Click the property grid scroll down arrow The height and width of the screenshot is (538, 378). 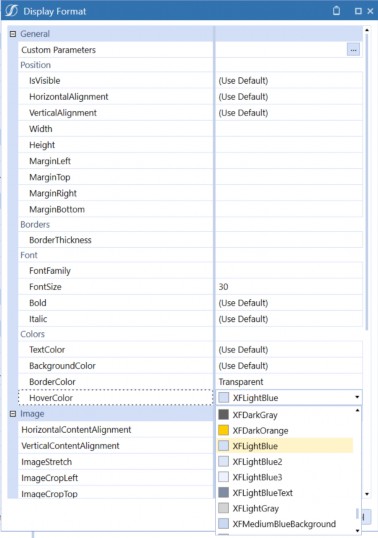367,494
